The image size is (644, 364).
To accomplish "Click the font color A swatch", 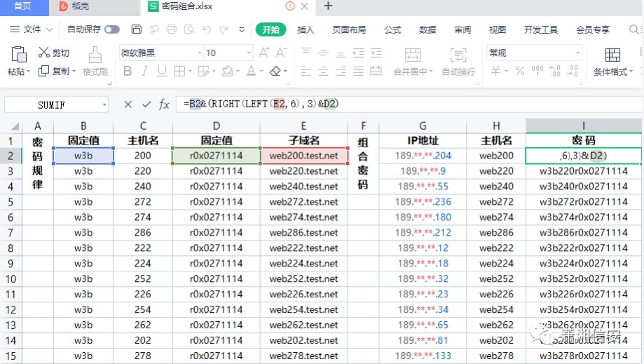I will pyautogui.click(x=252, y=71).
